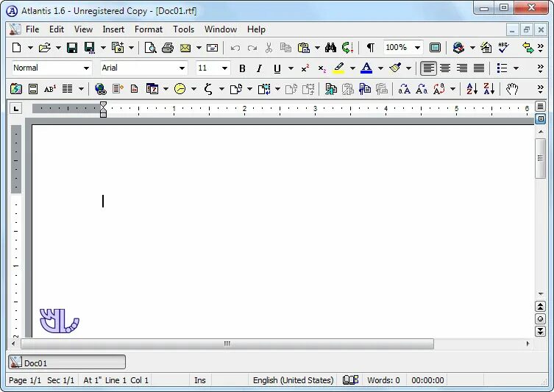Toggle underline formatting
The height and width of the screenshot is (392, 554).
[277, 68]
